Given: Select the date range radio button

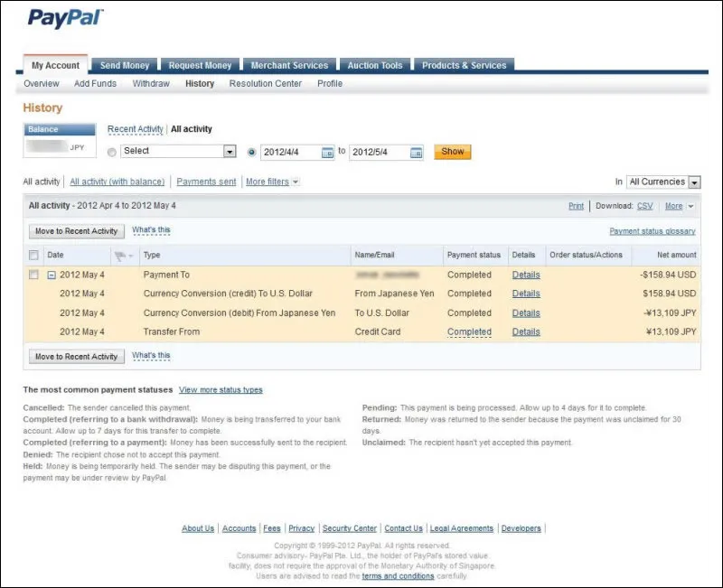Looking at the screenshot, I should (251, 152).
